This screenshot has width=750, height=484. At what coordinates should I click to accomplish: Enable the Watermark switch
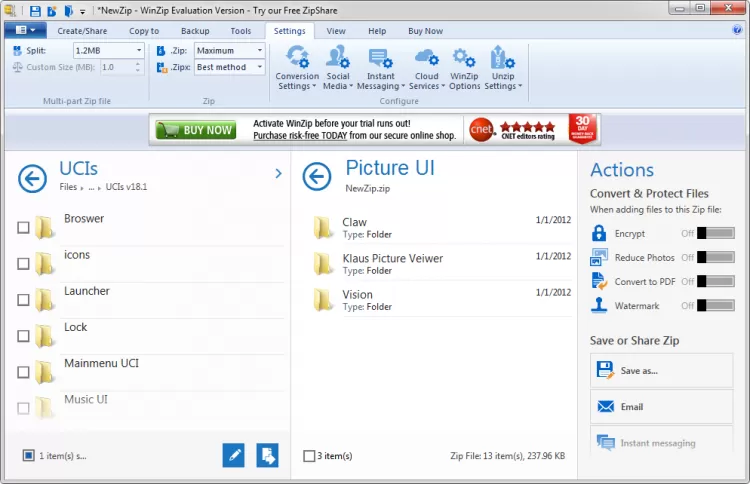716,305
